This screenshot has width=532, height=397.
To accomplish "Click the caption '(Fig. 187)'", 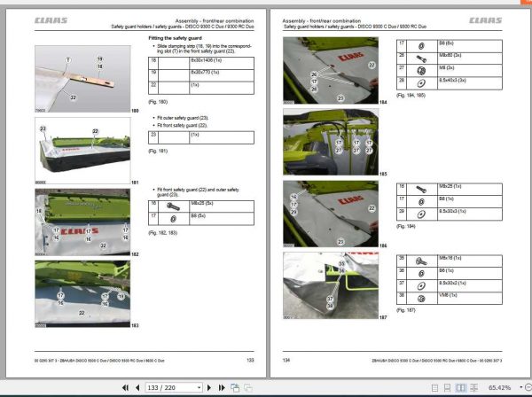I will click(x=406, y=310).
